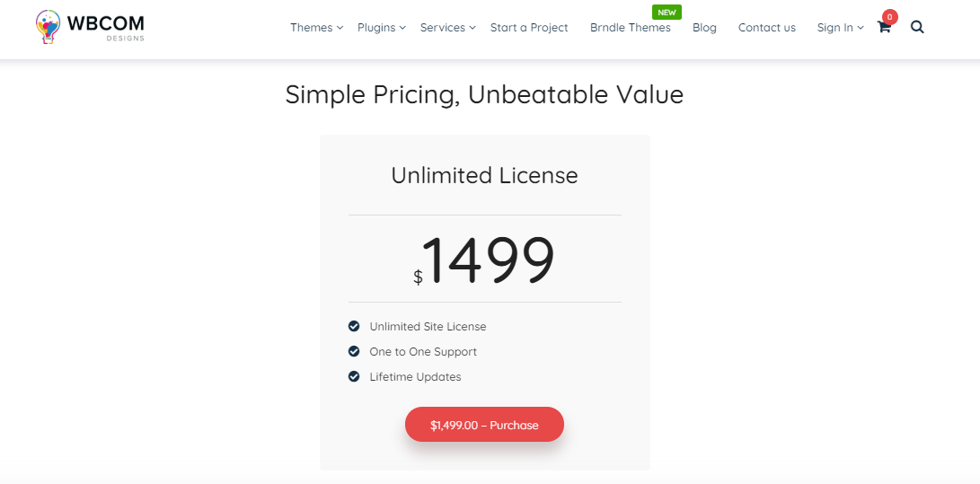Open the Sign In dropdown
980x484 pixels.
pos(840,28)
